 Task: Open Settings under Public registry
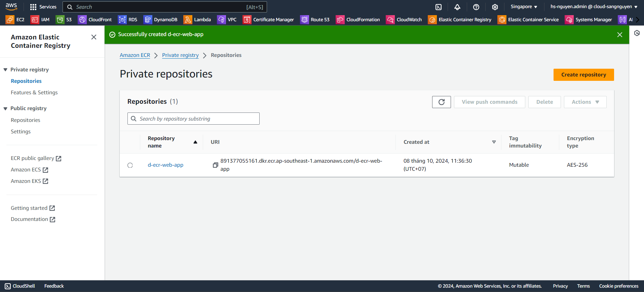coord(21,132)
